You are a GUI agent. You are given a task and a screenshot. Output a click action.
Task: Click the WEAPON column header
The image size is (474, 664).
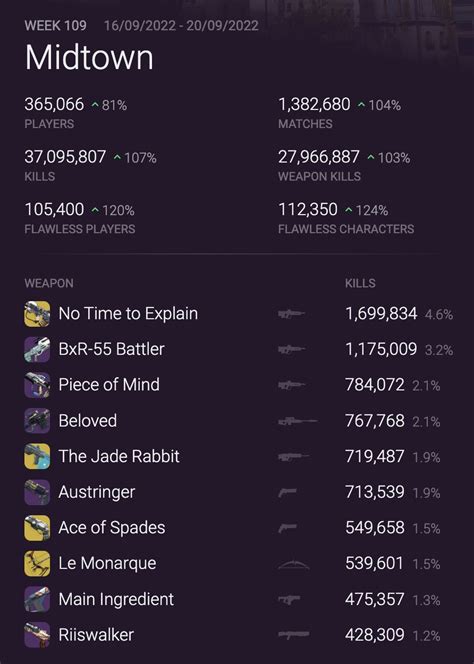49,283
